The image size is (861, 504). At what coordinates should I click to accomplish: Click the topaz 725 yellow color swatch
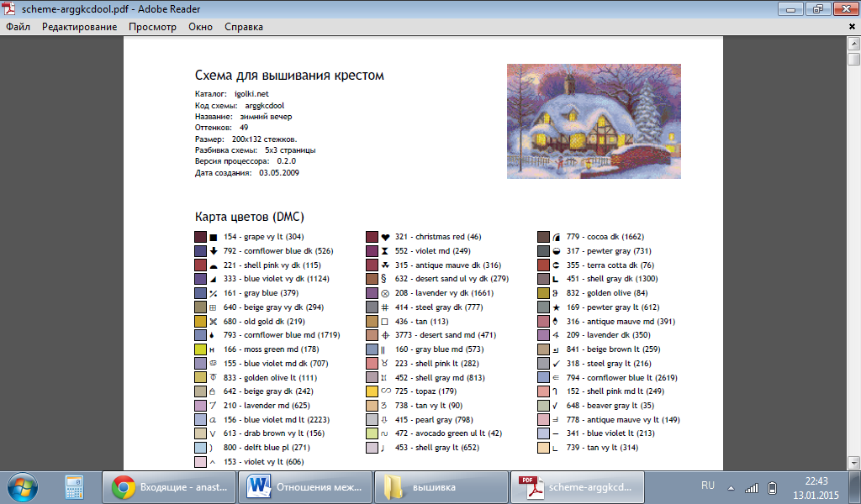372,391
